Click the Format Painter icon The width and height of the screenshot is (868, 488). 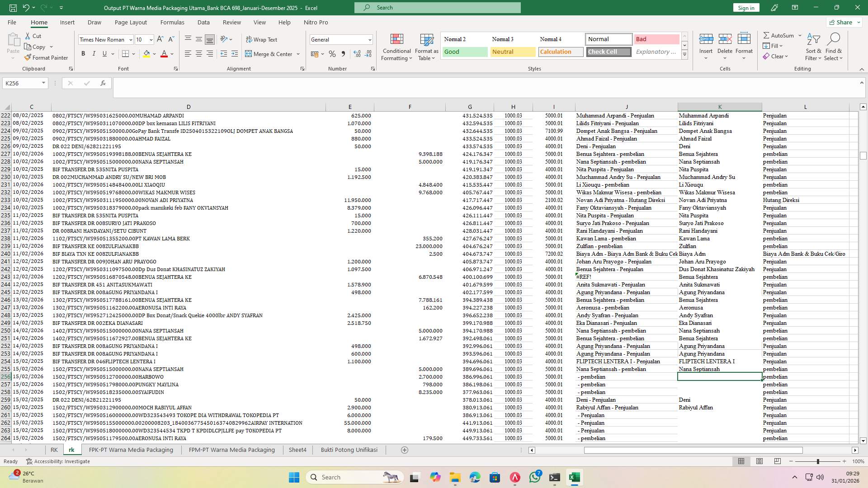point(47,58)
